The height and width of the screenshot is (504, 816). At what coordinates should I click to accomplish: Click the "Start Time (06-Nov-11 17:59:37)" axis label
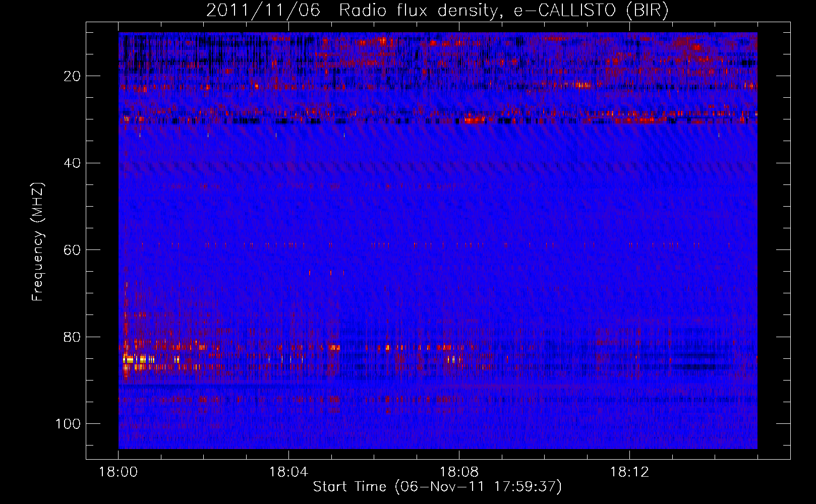click(x=437, y=487)
